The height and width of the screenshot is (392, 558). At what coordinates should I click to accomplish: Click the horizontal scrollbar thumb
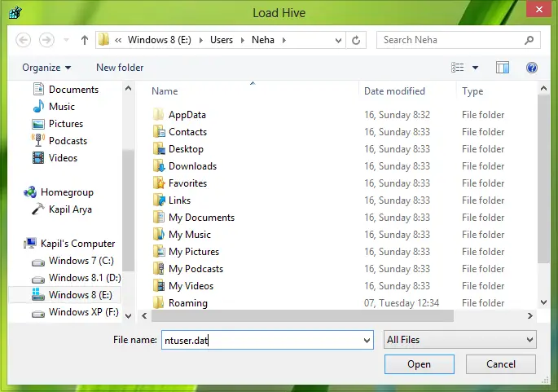[302, 316]
